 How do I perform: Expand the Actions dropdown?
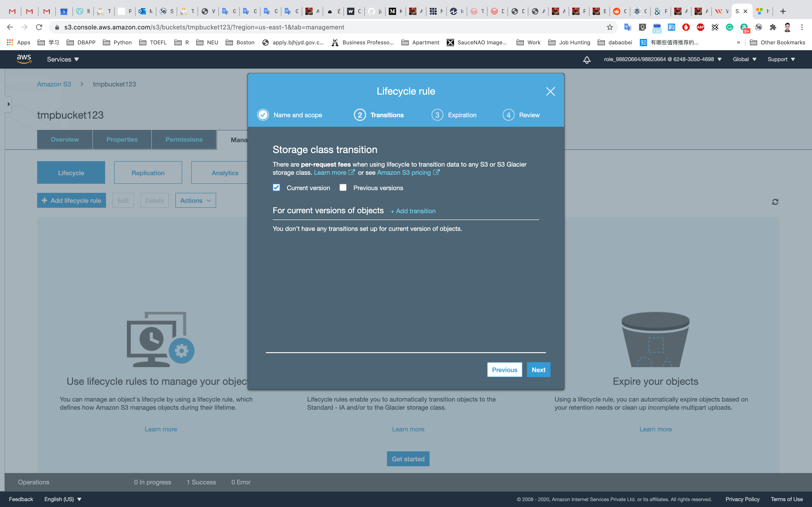[195, 201]
